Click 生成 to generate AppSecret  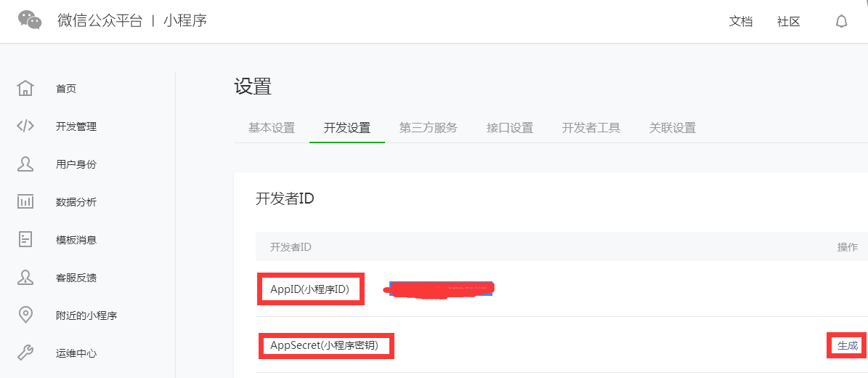848,345
